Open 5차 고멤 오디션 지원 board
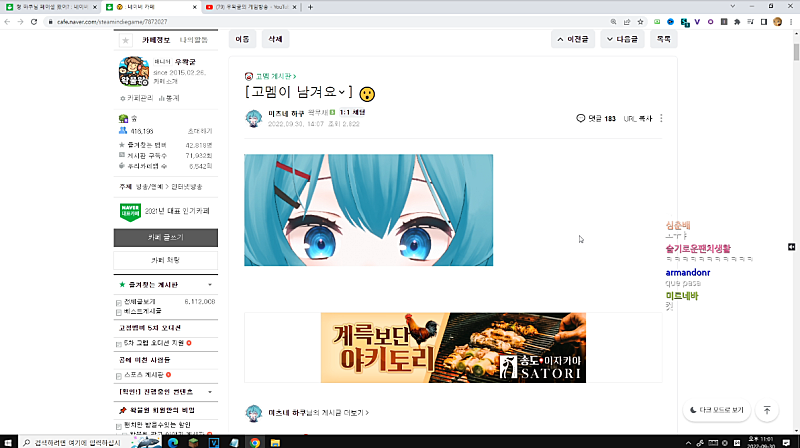This screenshot has height=448, width=800. 154,343
